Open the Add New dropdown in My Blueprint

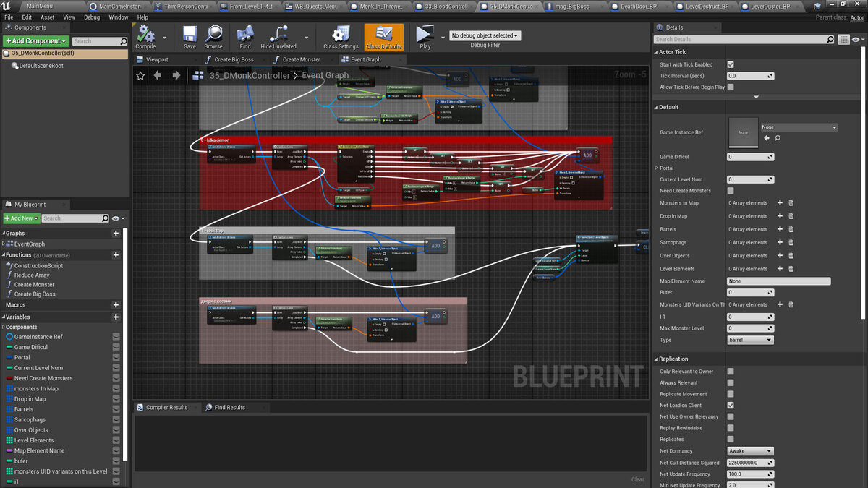(21, 218)
